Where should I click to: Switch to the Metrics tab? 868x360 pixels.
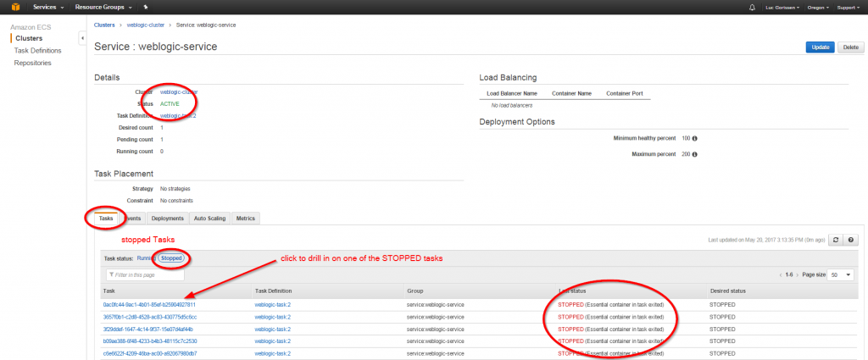tap(244, 219)
